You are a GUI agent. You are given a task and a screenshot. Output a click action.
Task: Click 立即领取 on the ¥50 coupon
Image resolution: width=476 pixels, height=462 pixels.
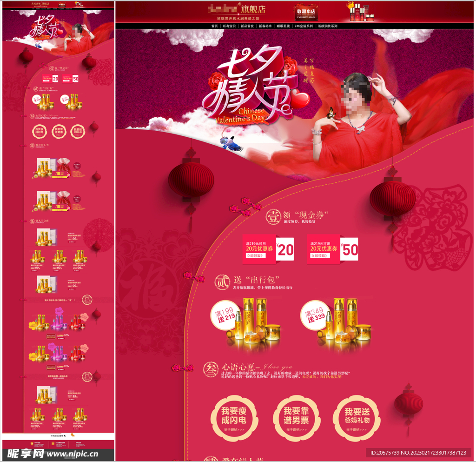click(x=320, y=256)
